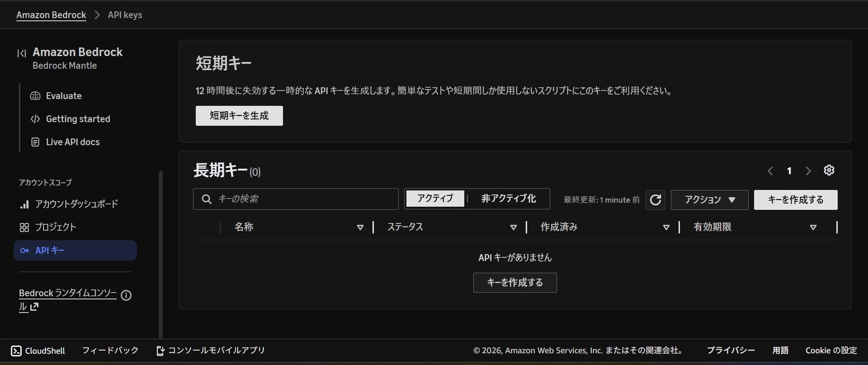
Task: Click the アカウントダッシュボード bar chart icon
Action: click(24, 204)
